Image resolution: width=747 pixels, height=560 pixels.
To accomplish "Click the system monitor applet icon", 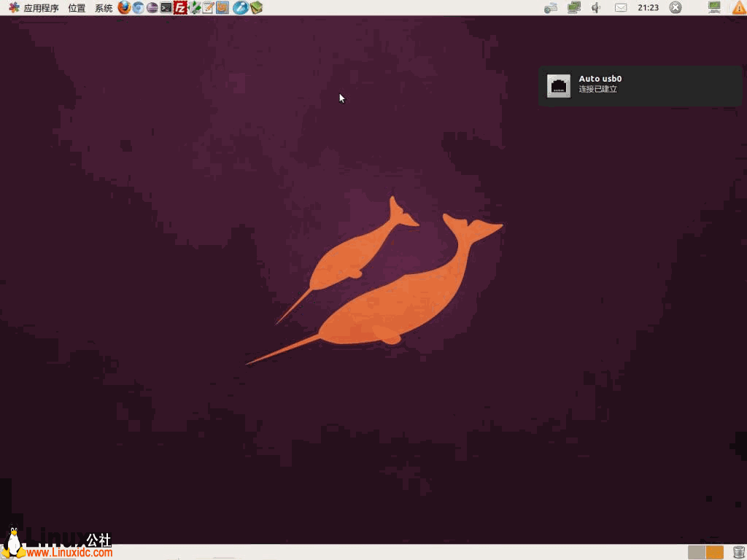I will point(714,7).
